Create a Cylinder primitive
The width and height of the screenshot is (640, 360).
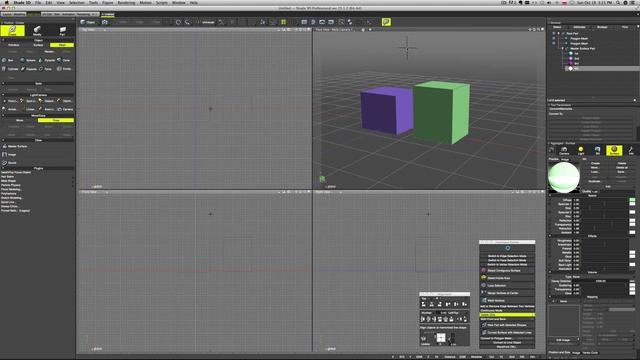click(10, 69)
